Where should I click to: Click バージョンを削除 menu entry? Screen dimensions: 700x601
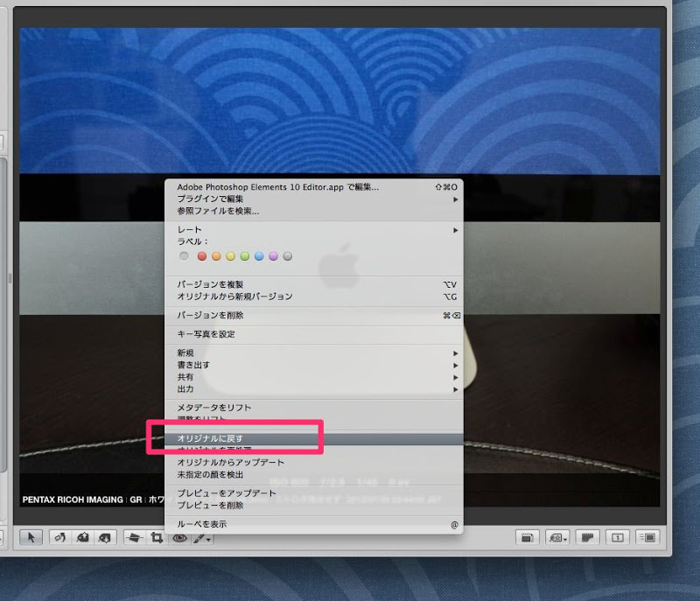click(x=314, y=316)
